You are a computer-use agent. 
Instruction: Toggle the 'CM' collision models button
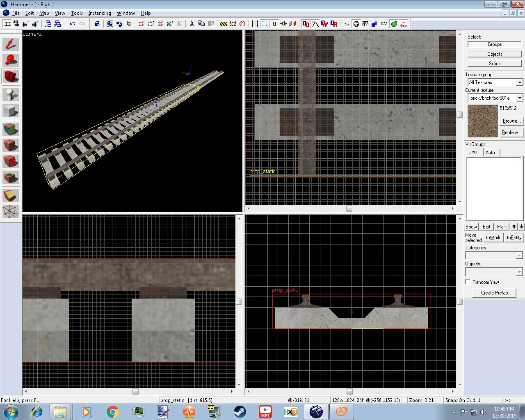click(384, 24)
